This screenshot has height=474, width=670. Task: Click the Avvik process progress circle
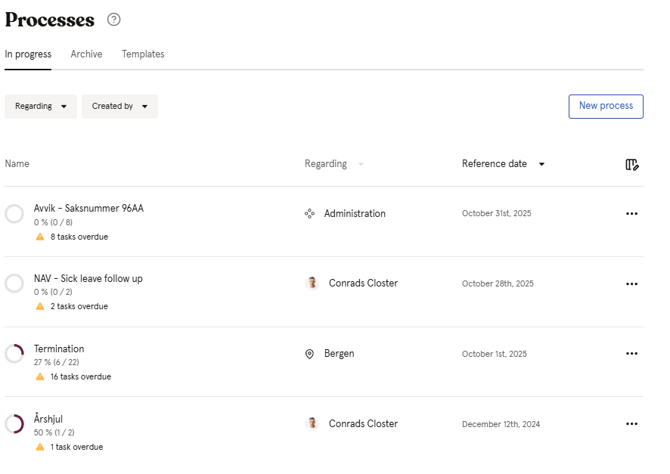pyautogui.click(x=14, y=214)
